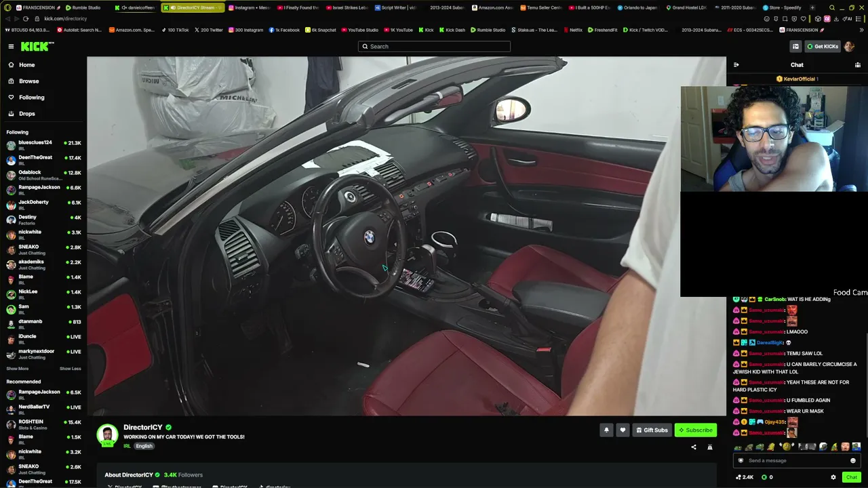The height and width of the screenshot is (488, 868).
Task: Open chat settings gear
Action: 833,477
